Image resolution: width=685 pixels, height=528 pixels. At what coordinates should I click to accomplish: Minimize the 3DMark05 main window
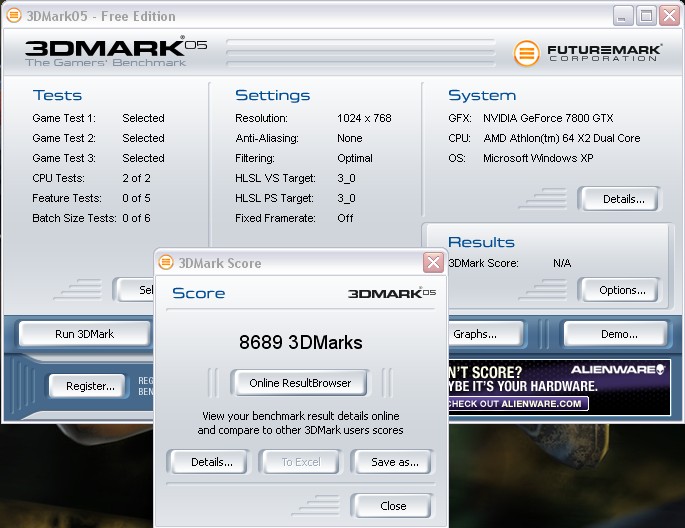[623, 16]
